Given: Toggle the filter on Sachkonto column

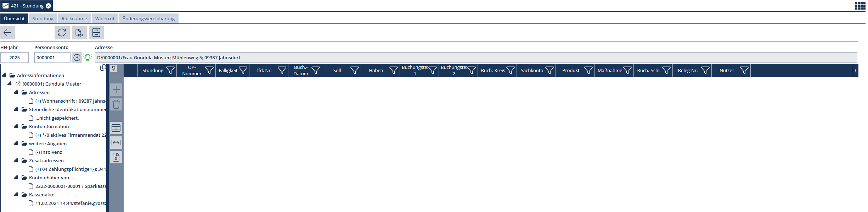Looking at the screenshot, I should pos(549,71).
